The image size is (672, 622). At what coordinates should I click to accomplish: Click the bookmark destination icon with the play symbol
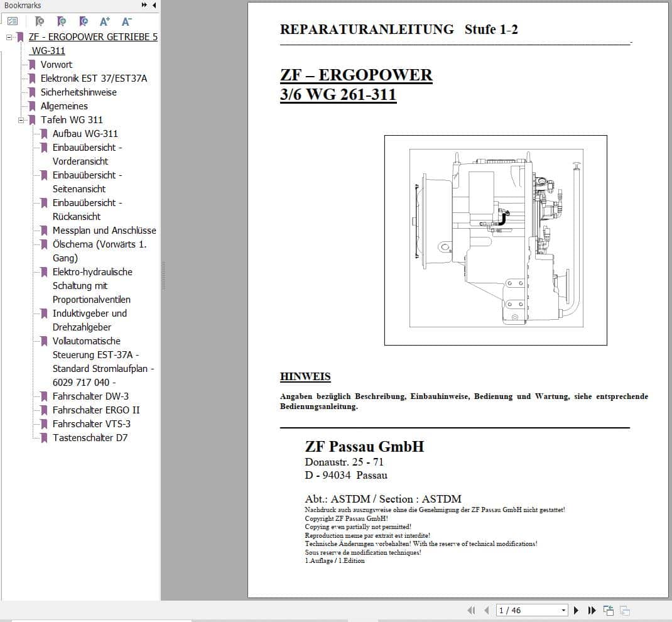[x=83, y=21]
